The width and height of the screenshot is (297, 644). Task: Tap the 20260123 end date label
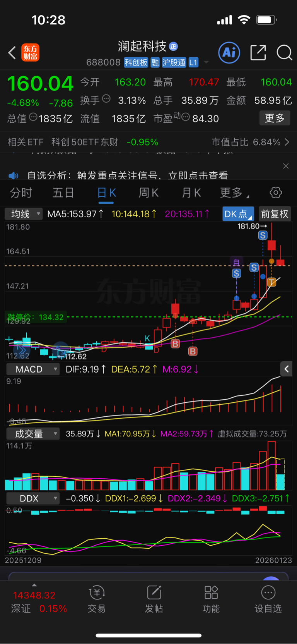pyautogui.click(x=273, y=560)
